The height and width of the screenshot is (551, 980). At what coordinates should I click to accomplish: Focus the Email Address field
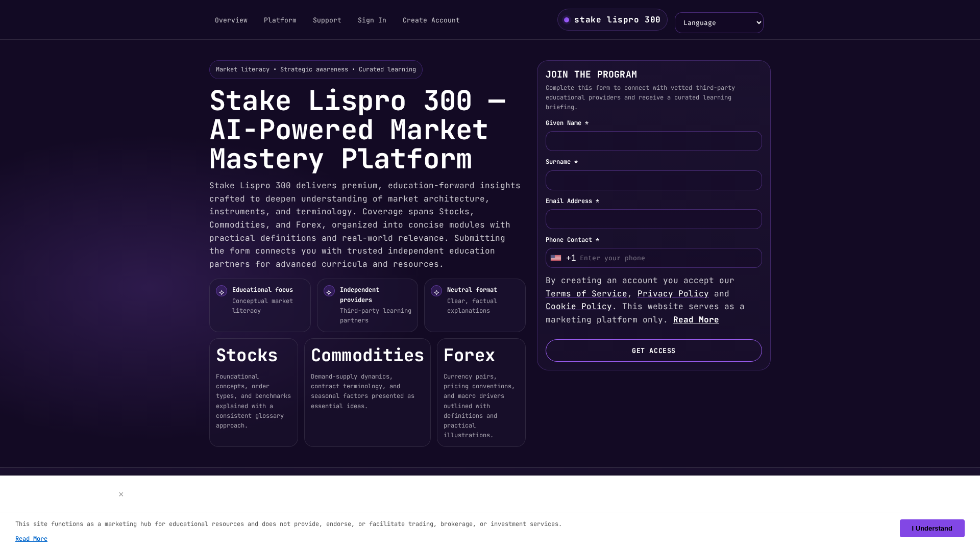coord(653,219)
